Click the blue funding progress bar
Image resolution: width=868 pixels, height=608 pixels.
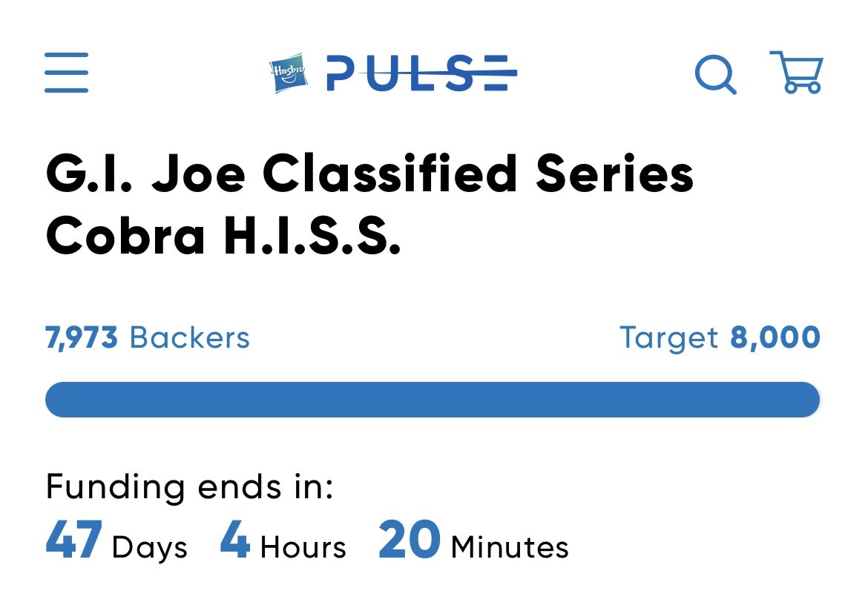pyautogui.click(x=433, y=400)
